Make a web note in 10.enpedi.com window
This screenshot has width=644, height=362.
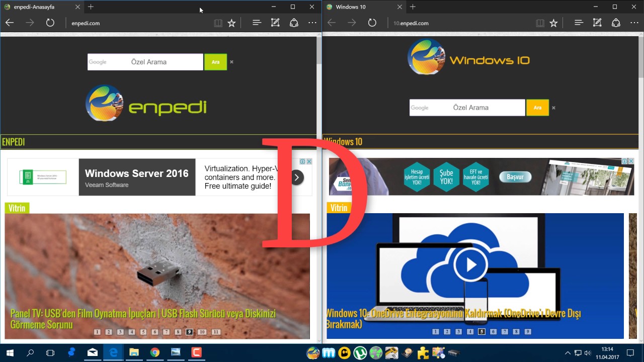point(597,23)
